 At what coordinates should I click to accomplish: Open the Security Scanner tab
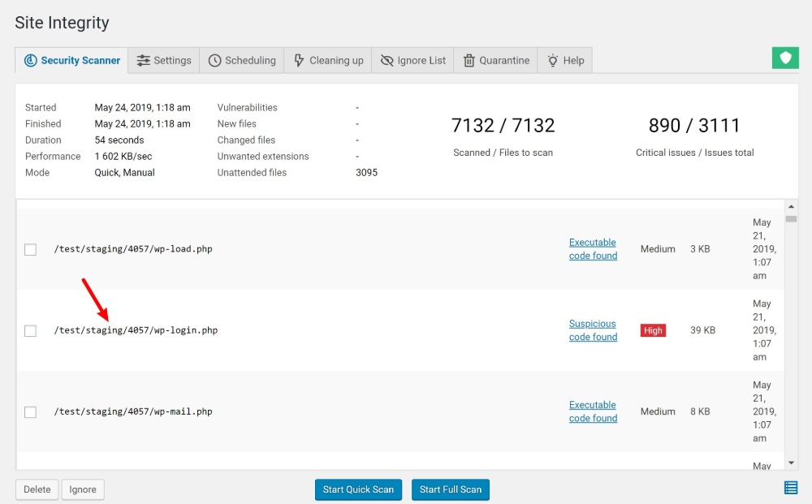[71, 61]
